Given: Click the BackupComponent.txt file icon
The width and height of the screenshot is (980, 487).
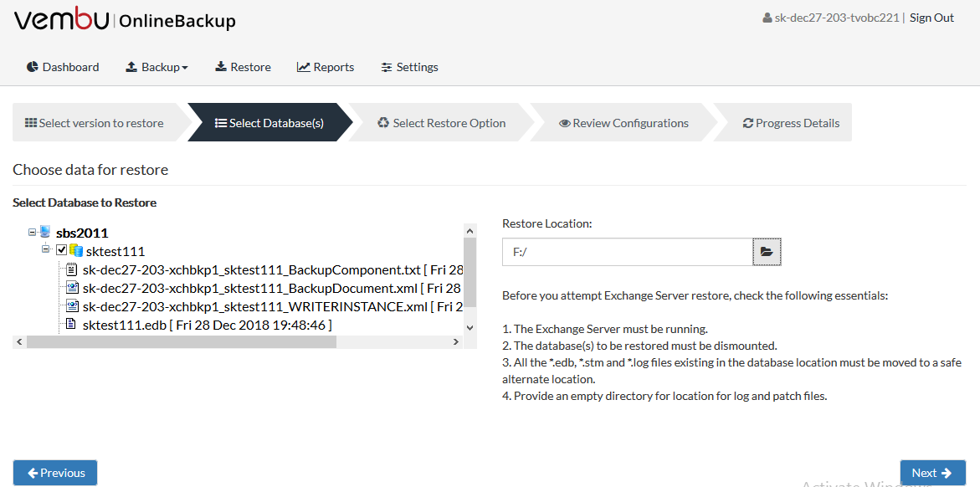Looking at the screenshot, I should point(72,270).
